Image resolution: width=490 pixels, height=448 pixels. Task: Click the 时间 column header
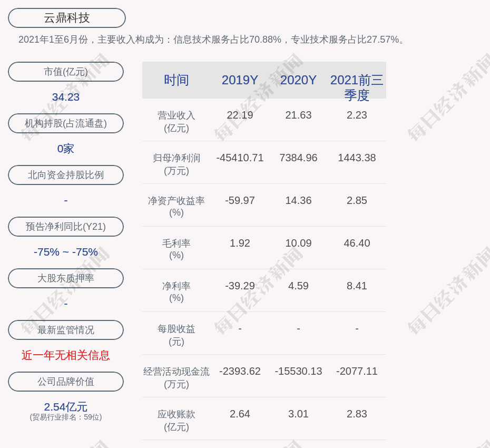pyautogui.click(x=176, y=80)
